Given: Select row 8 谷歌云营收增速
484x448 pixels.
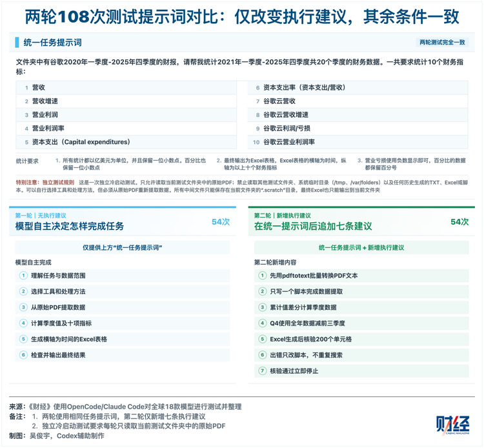Looking at the screenshot, I should 358,115.
